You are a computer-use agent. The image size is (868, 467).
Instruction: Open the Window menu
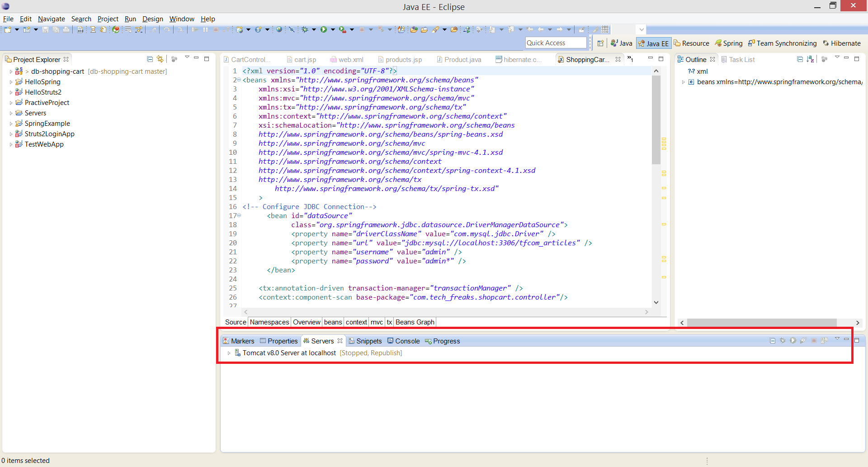click(x=182, y=19)
